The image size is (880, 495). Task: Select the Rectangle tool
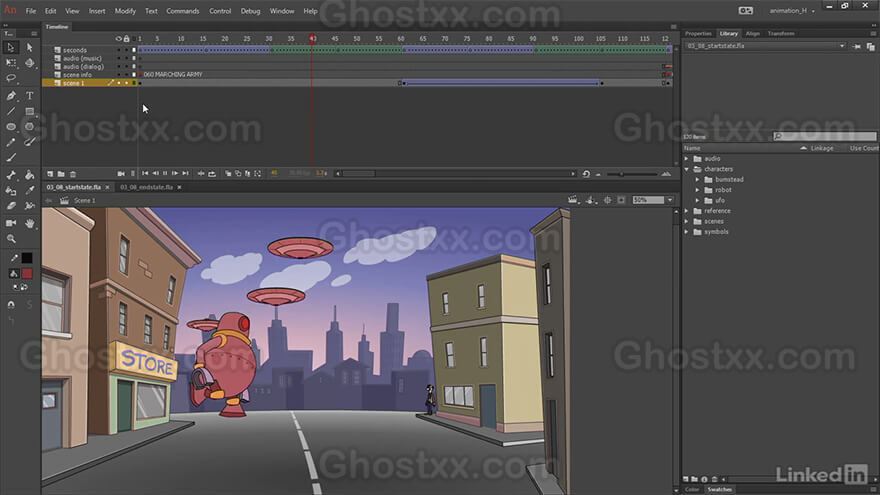click(x=29, y=111)
